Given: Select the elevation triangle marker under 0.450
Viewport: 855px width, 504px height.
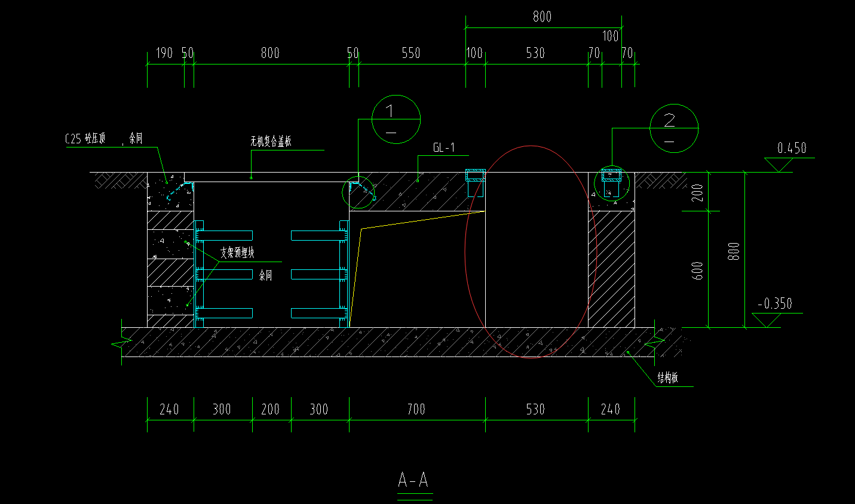Looking at the screenshot, I should tap(779, 165).
